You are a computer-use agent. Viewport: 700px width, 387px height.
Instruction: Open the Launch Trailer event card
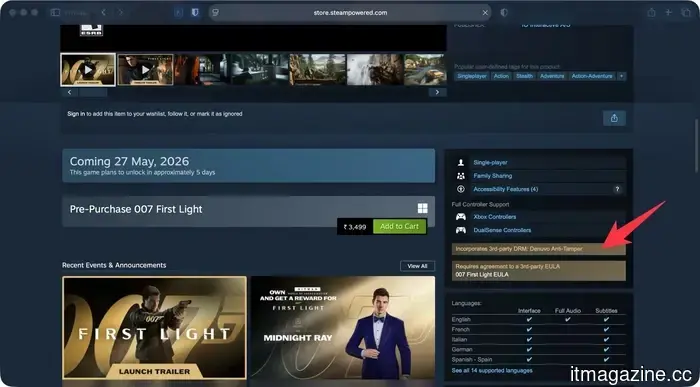pos(154,328)
